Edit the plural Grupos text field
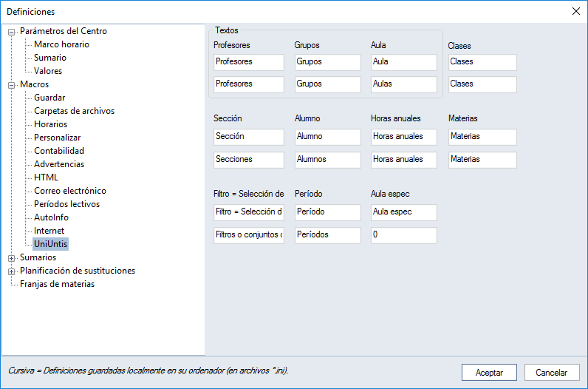Screen dimensions: 588x389 click(327, 84)
